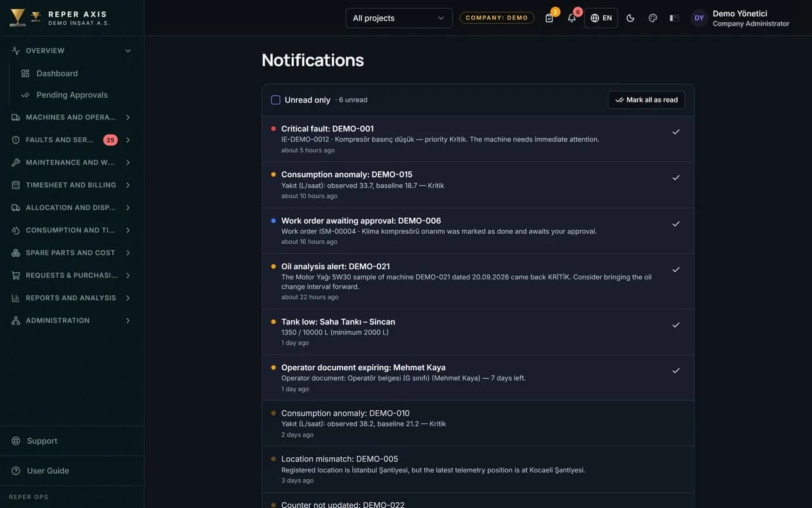This screenshot has height=508, width=812.
Task: Click the Allocation and Dispatch icon
Action: point(16,208)
